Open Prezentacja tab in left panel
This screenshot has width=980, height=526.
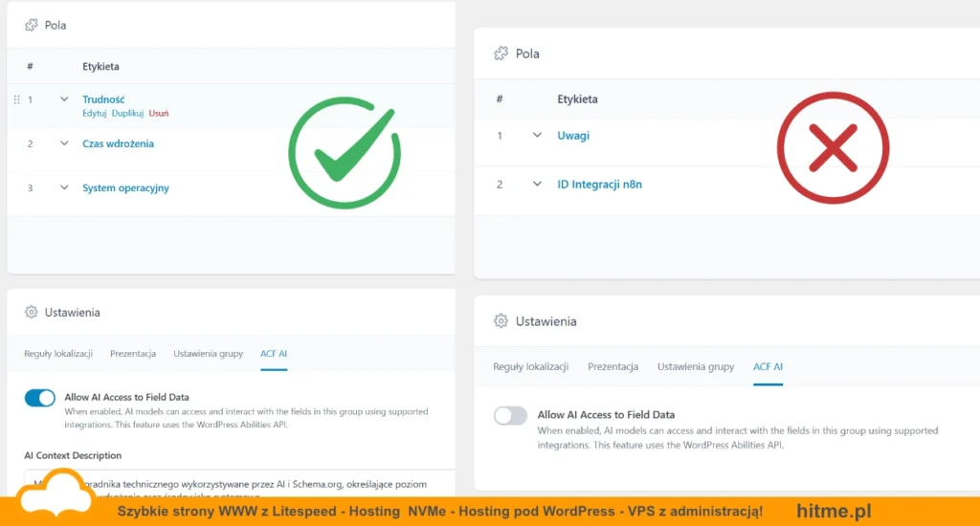[133, 354]
